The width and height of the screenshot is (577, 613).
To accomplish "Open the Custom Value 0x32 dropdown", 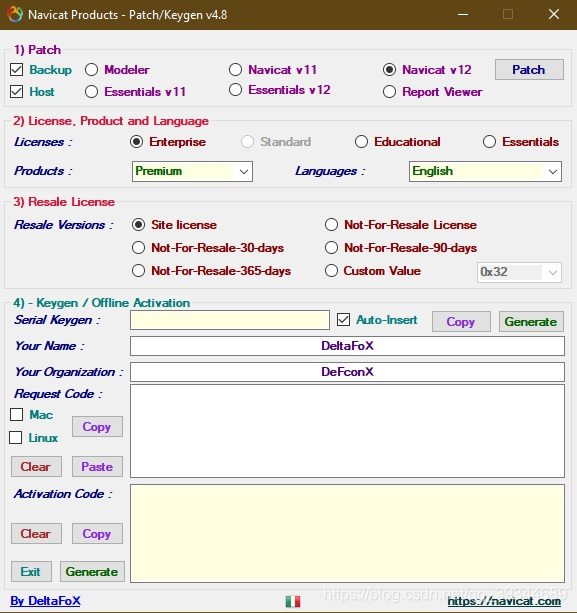I will pyautogui.click(x=519, y=272).
